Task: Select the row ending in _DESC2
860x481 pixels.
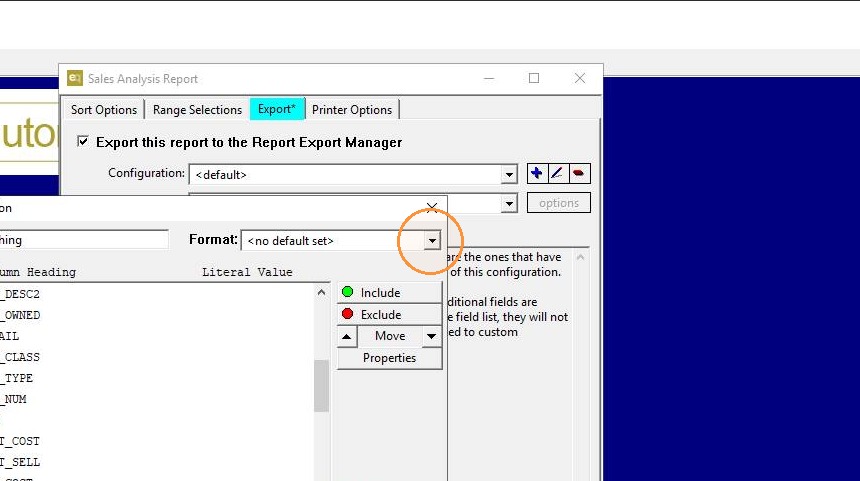Action: tap(157, 294)
